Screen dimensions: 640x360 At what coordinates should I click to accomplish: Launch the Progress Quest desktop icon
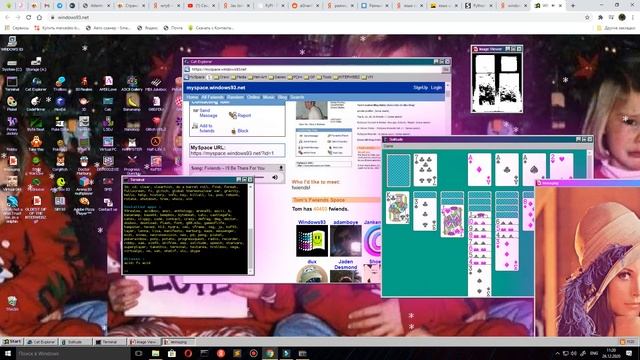[x=132, y=165]
